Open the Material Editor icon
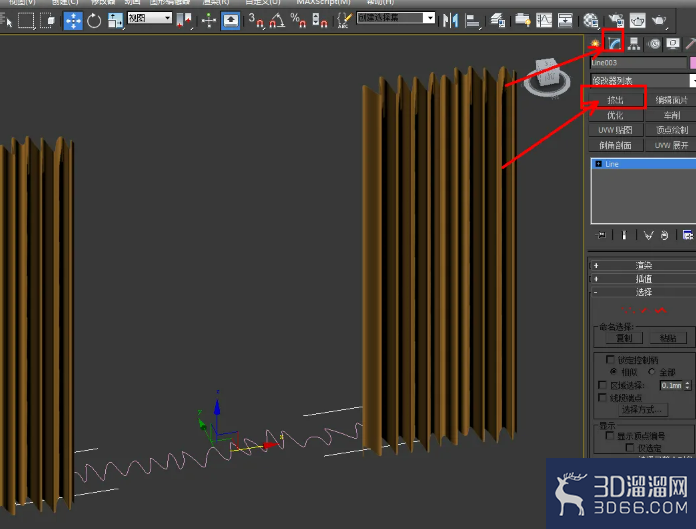Image resolution: width=696 pixels, height=529 pixels. pos(591,21)
